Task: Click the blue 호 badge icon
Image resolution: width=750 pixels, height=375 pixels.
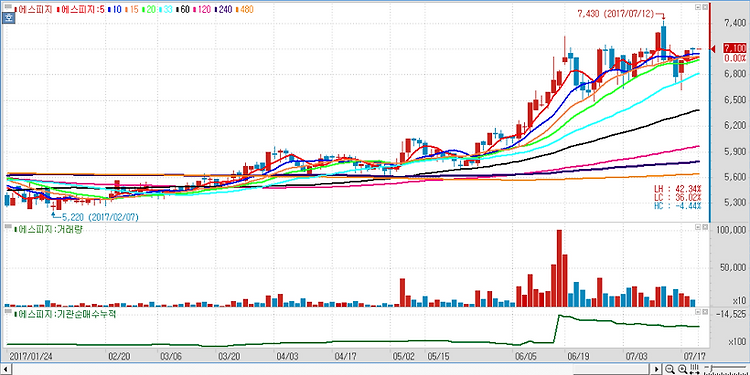Action: [x=8, y=18]
